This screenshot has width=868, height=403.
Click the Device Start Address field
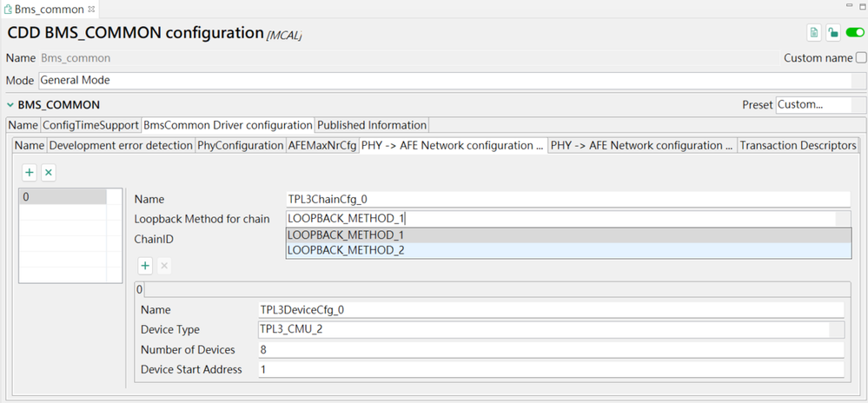click(551, 370)
